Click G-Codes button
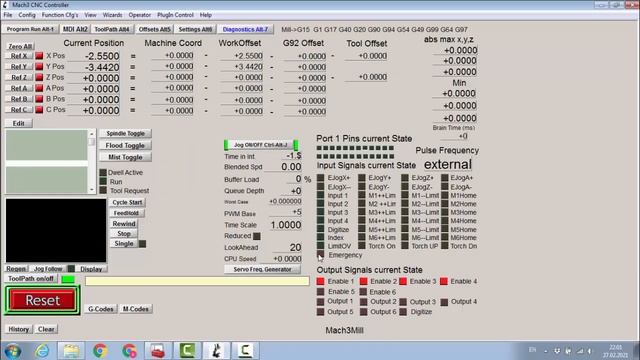The height and width of the screenshot is (360, 640). pos(101,309)
